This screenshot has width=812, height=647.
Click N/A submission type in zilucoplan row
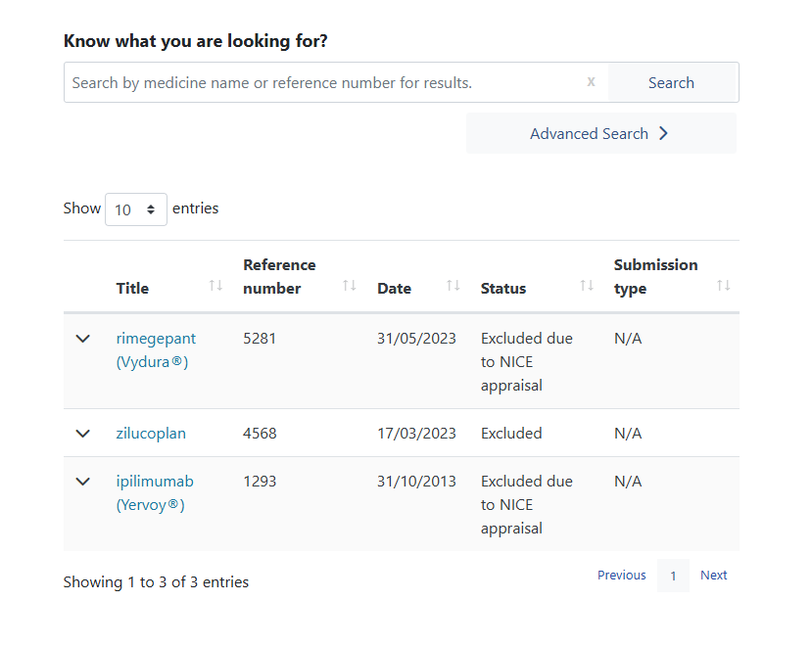[628, 434]
